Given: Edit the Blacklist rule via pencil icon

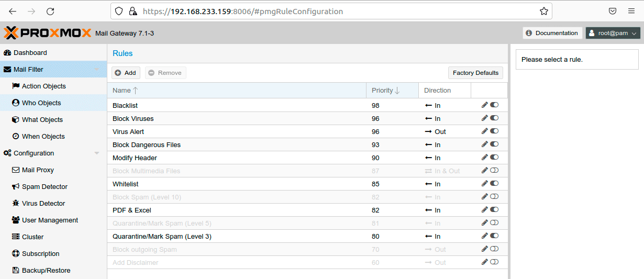Looking at the screenshot, I should (x=485, y=105).
